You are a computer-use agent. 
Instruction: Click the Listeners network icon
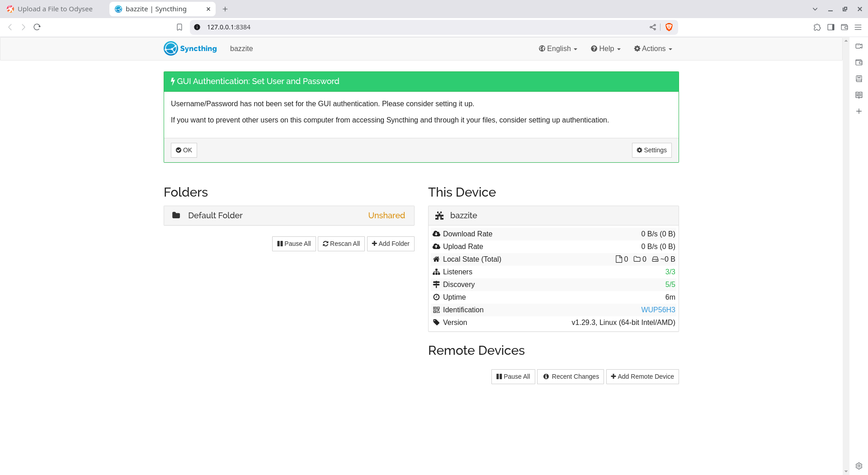[436, 272]
